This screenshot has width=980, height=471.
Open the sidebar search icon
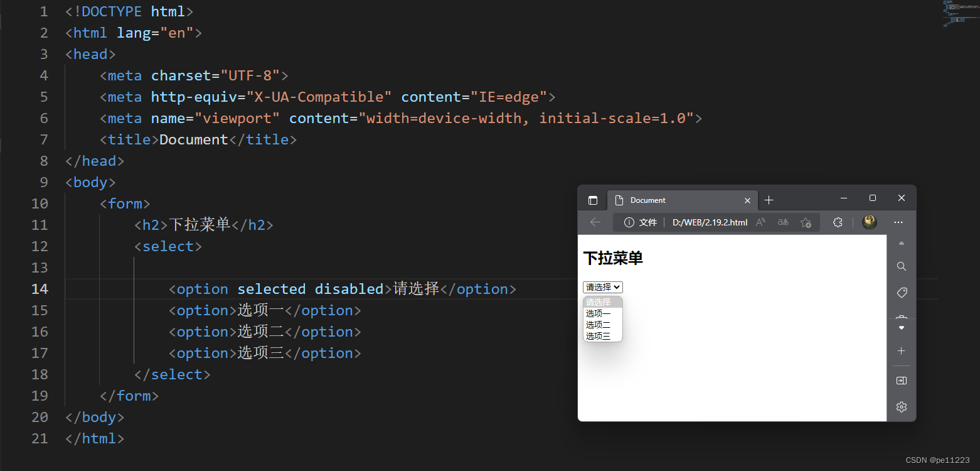[x=902, y=266]
